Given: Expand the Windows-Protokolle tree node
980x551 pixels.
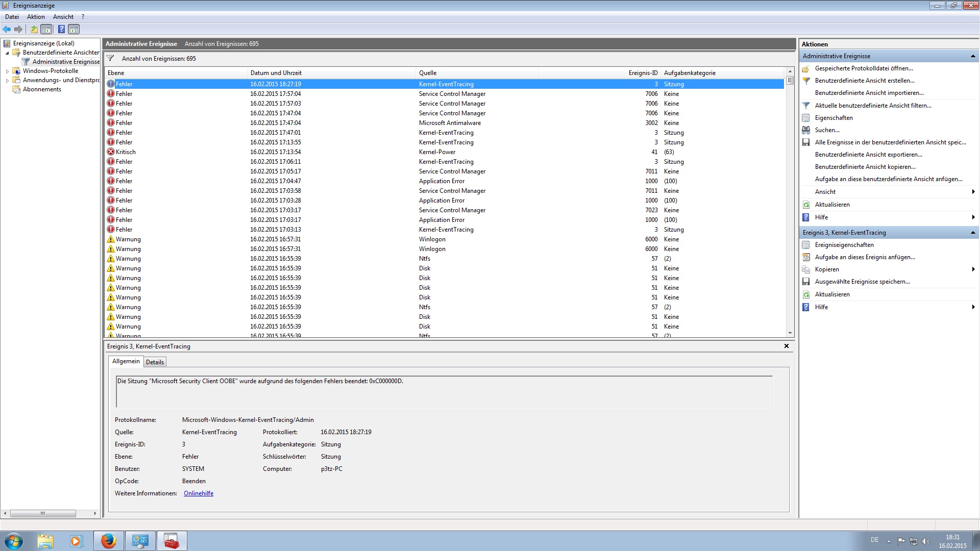Looking at the screenshot, I should click(7, 71).
